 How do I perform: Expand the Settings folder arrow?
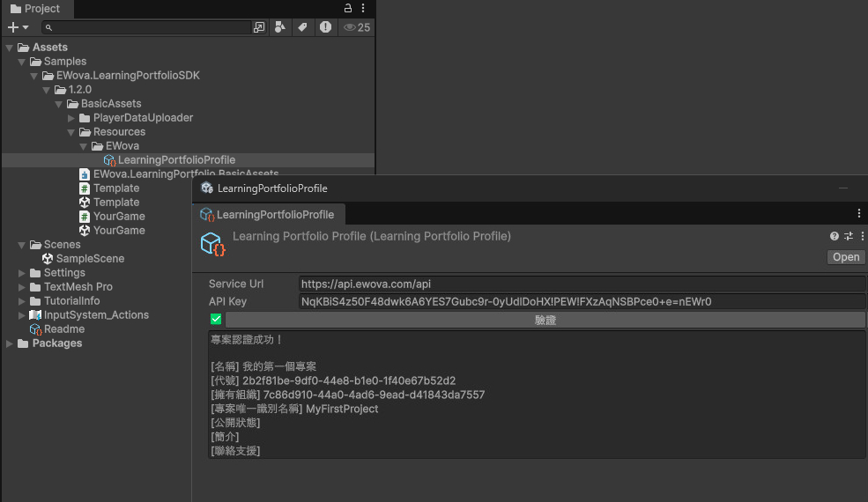tap(21, 273)
